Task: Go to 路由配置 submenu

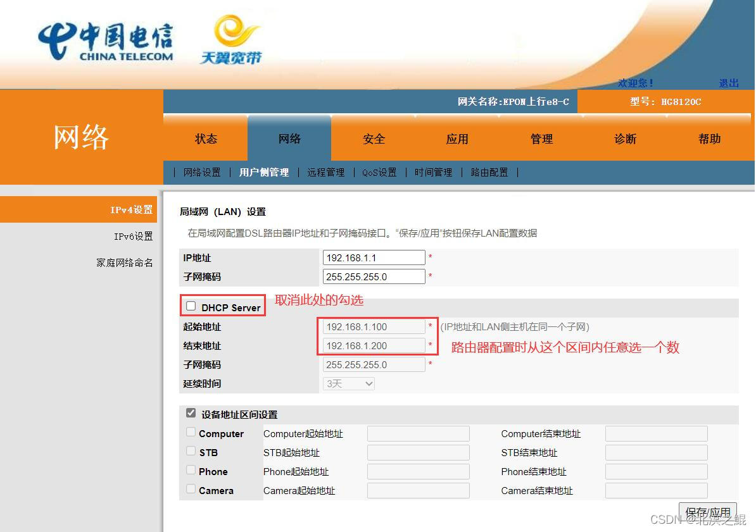Action: (489, 173)
